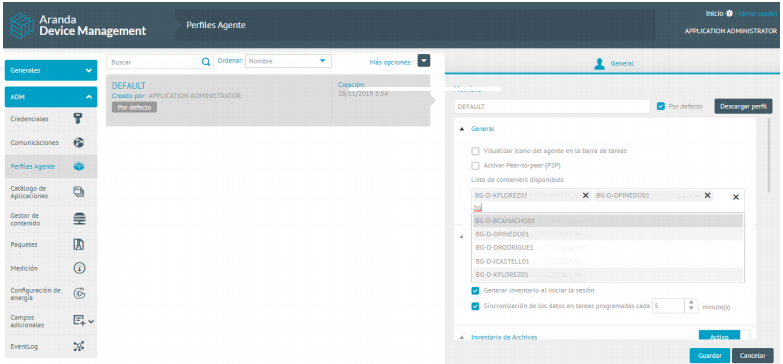
Task: Select BG-D-DRODRIGUE1 from the suggestion list
Action: pyautogui.click(x=608, y=247)
